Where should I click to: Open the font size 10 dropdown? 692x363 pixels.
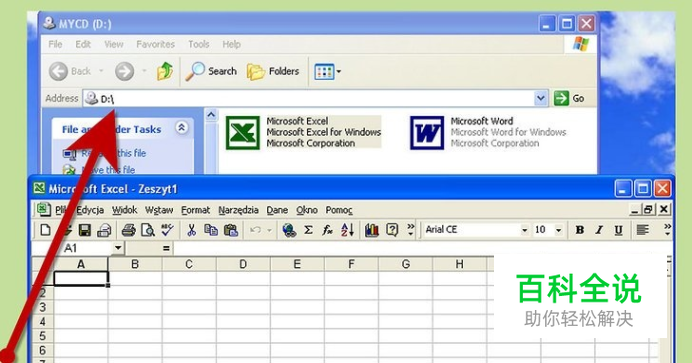point(559,230)
